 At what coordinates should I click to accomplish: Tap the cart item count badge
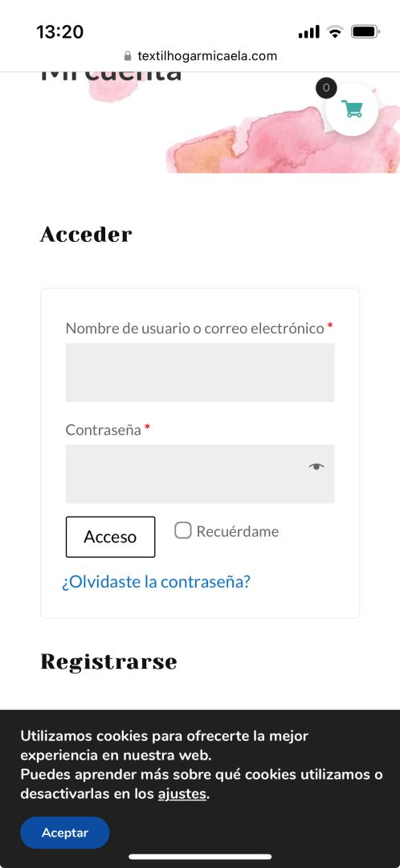[x=326, y=88]
